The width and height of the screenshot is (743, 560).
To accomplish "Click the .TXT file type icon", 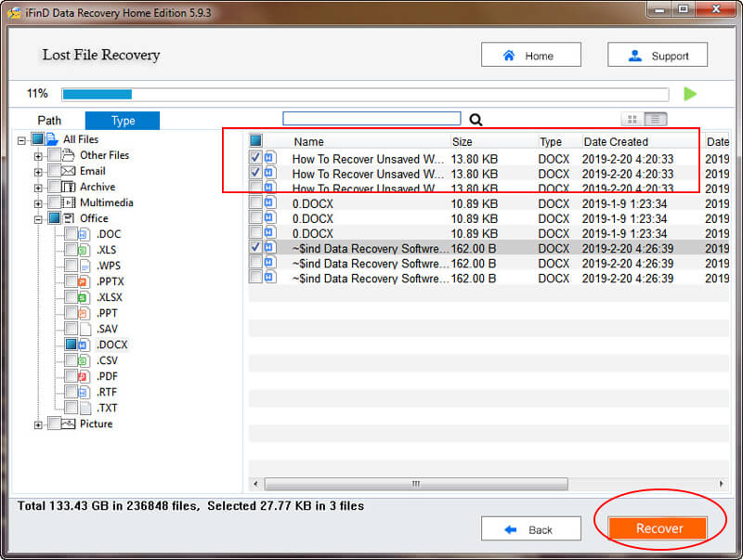I will (85, 408).
